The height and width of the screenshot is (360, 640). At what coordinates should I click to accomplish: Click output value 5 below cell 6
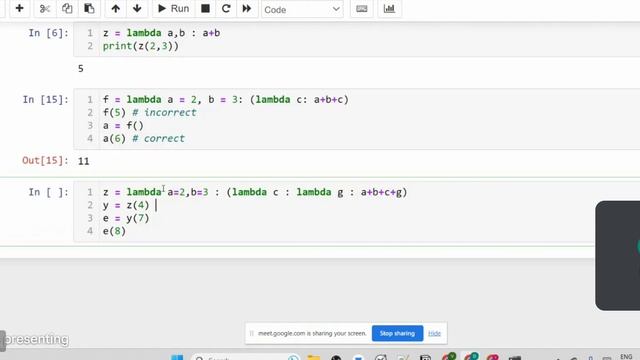pyautogui.click(x=81, y=69)
